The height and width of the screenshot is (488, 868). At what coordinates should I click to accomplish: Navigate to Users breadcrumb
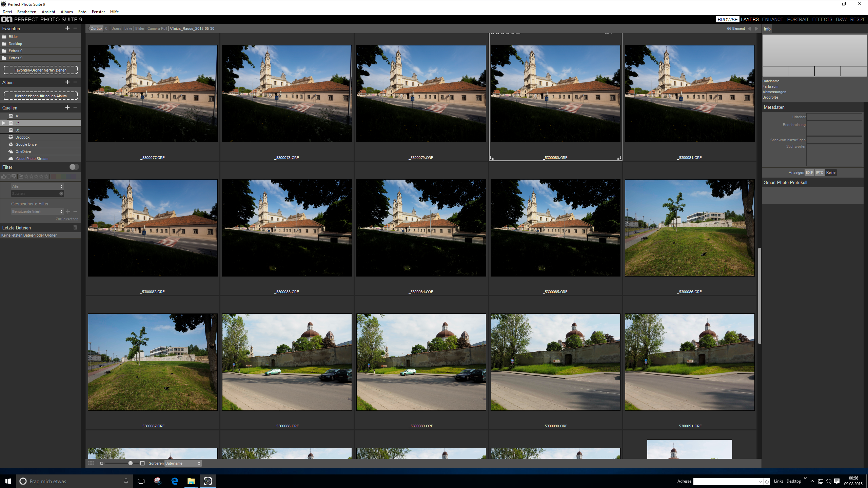tap(116, 28)
